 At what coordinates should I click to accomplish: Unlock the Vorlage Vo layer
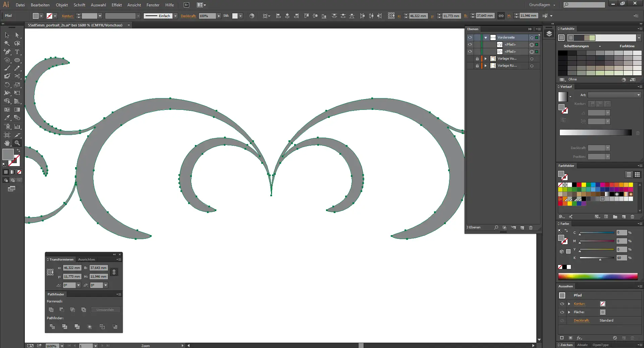pos(477,59)
